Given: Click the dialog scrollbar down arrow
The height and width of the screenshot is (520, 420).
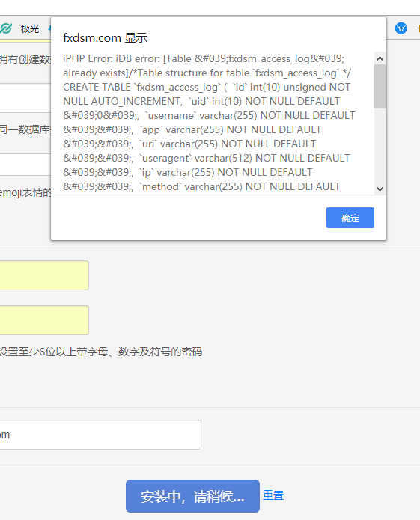Looking at the screenshot, I should click(x=380, y=189).
